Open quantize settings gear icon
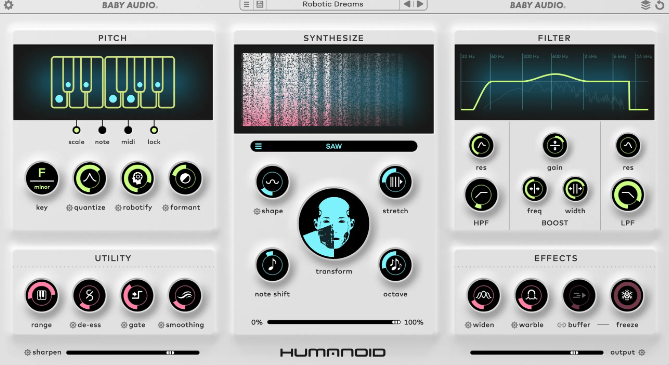 (69, 208)
